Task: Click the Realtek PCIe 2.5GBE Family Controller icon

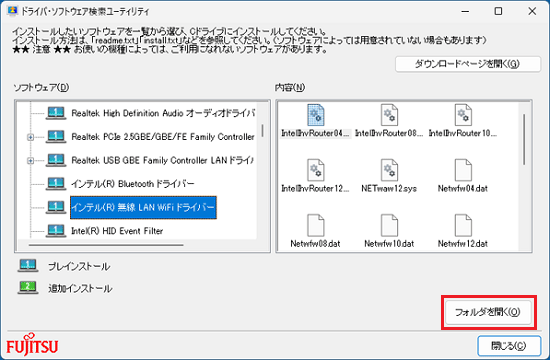Action: pos(56,137)
